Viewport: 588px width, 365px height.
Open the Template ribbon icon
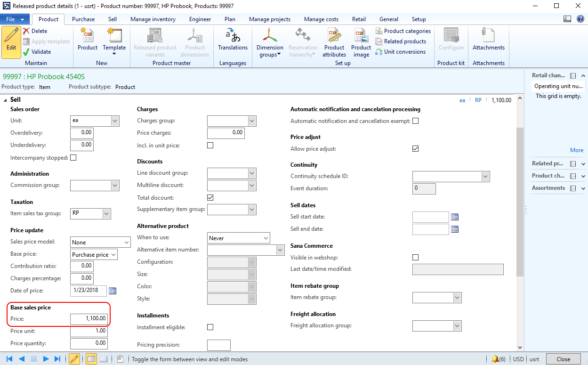(x=114, y=41)
